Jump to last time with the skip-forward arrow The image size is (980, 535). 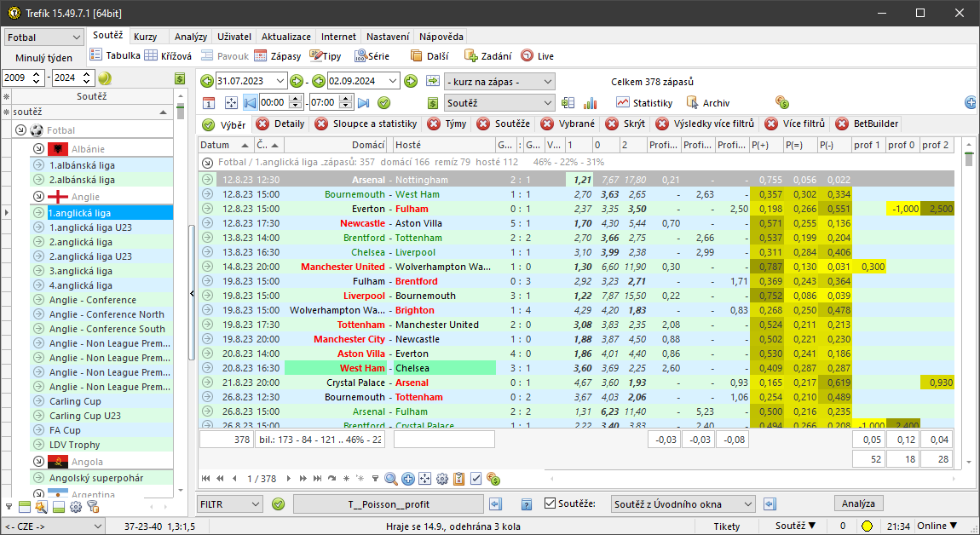click(x=364, y=102)
